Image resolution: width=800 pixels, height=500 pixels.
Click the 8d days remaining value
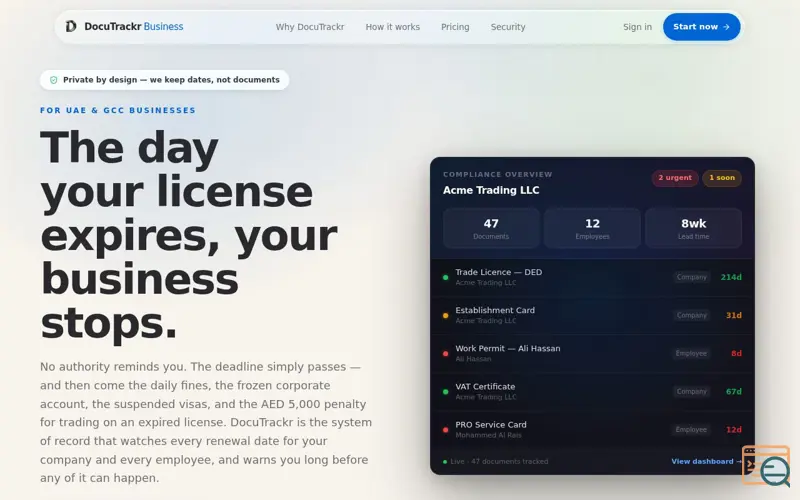[736, 354]
